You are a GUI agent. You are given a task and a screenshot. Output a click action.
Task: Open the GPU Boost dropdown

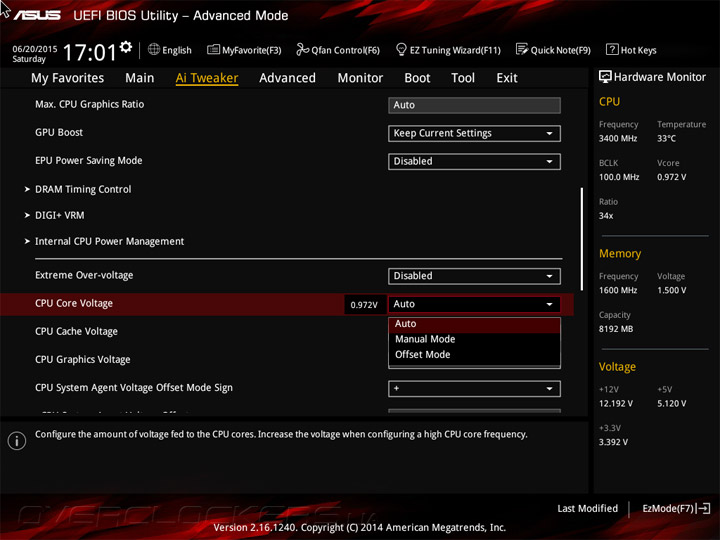click(x=474, y=134)
